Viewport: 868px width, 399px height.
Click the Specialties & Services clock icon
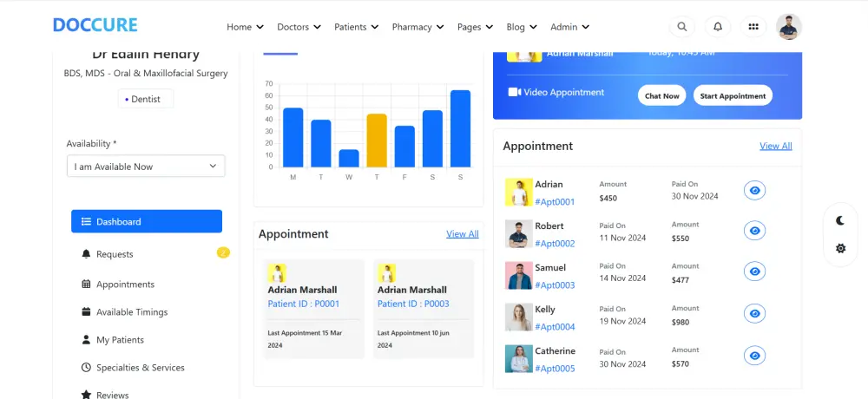click(x=86, y=367)
